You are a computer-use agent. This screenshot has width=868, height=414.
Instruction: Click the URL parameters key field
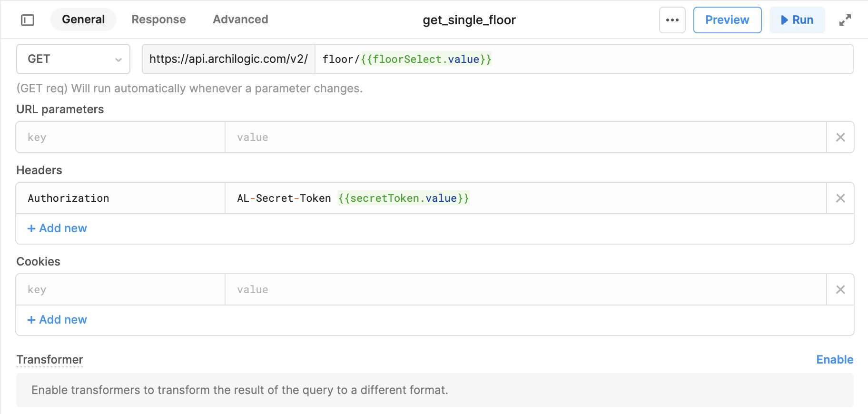120,137
